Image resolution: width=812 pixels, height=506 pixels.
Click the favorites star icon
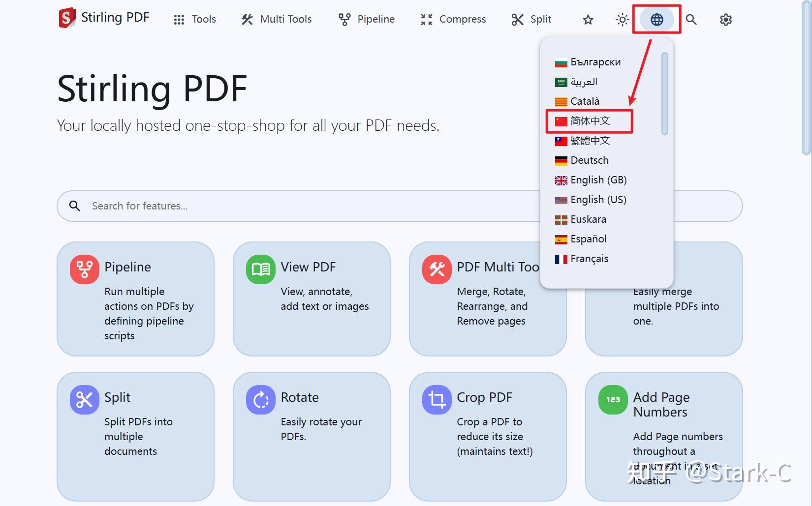tap(588, 20)
